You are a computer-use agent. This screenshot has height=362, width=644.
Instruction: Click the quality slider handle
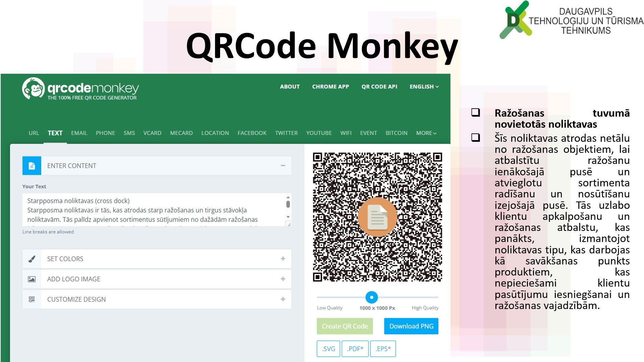point(372,297)
